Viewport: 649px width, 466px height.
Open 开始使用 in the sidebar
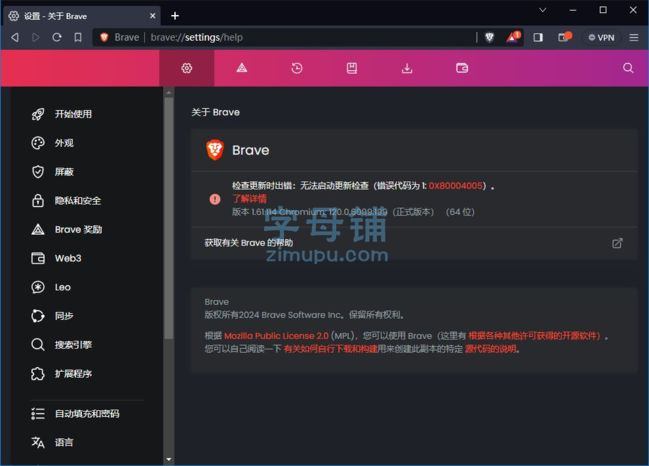(x=62, y=114)
